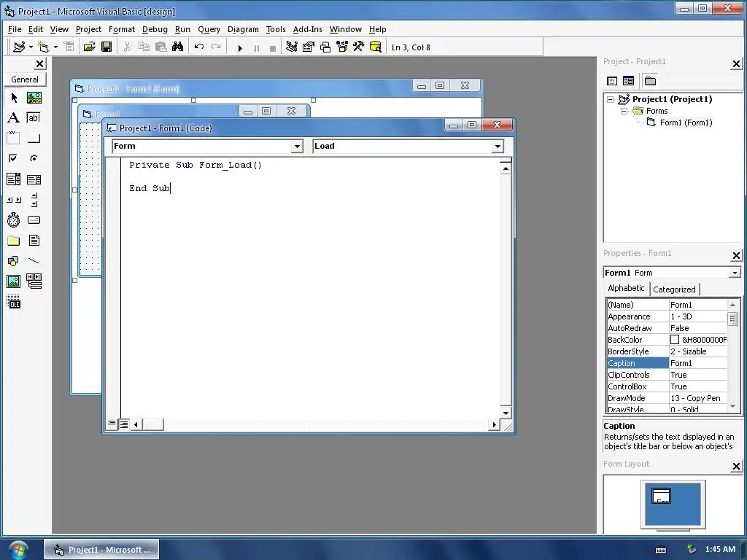Click the Find binoculars icon
Viewport: 747px width, 560px height.
pyautogui.click(x=178, y=47)
